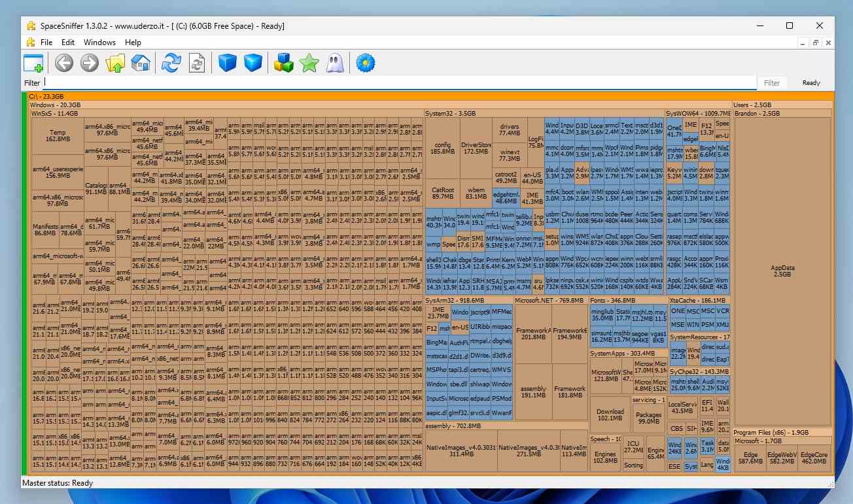Select the SysArm32 918.6MB header

[468, 300]
